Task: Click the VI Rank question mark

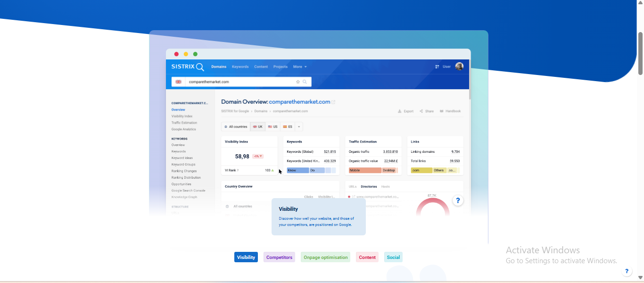Action: tap(238, 170)
